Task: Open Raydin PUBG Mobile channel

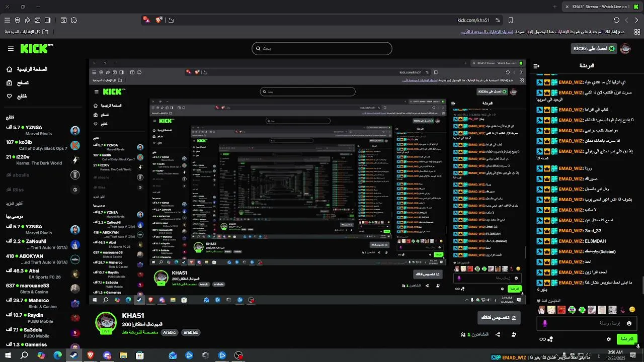Action: point(43,318)
